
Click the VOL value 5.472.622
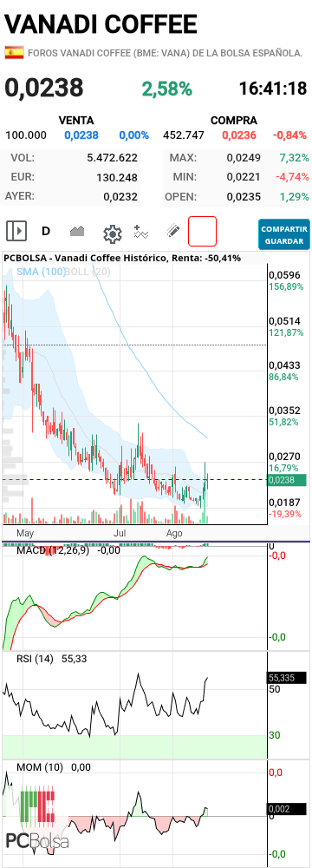click(113, 158)
